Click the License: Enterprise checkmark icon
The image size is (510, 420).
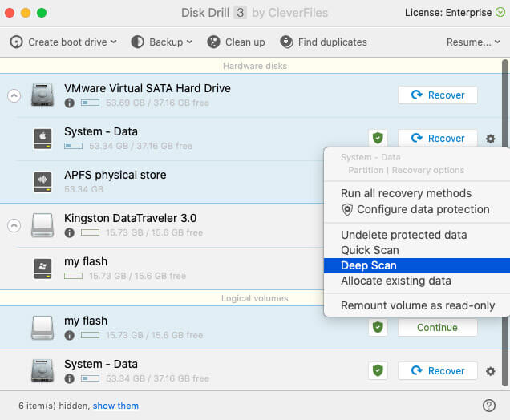[x=500, y=12]
